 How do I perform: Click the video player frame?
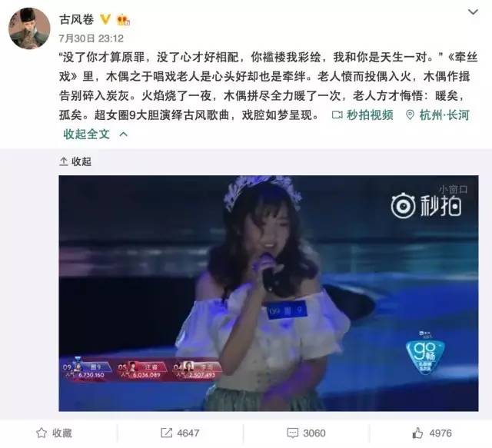click(x=268, y=294)
